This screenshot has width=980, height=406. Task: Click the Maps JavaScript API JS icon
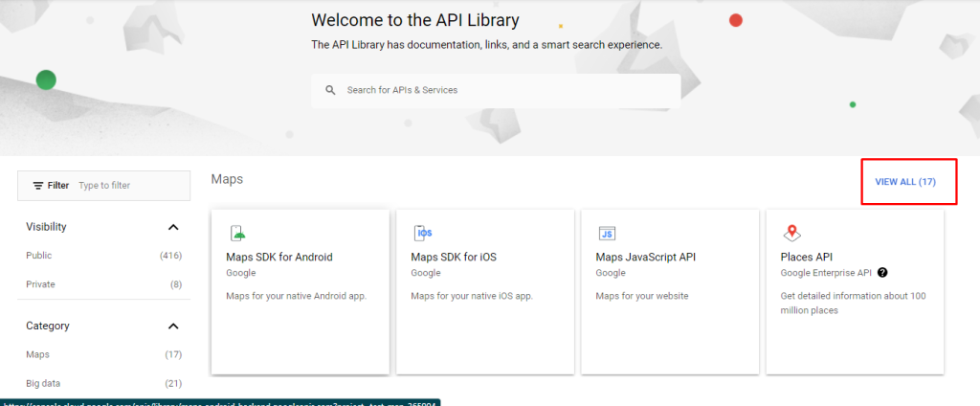point(607,233)
